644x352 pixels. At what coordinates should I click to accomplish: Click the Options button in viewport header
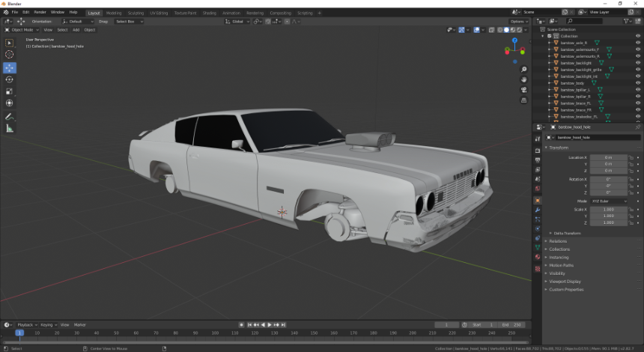(x=519, y=22)
